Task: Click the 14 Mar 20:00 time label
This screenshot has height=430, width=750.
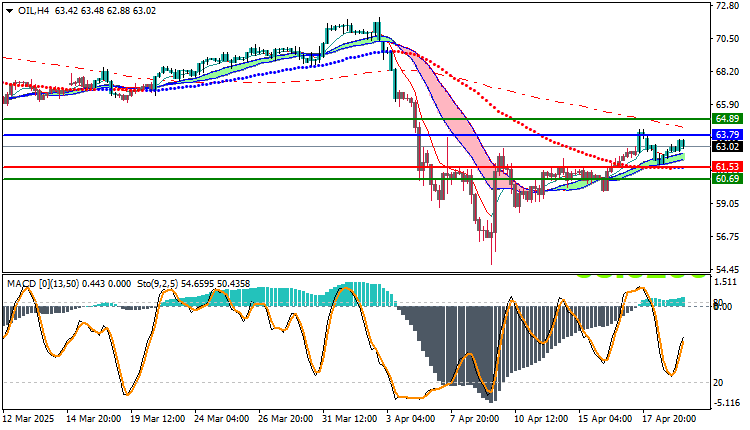Action: [x=93, y=419]
